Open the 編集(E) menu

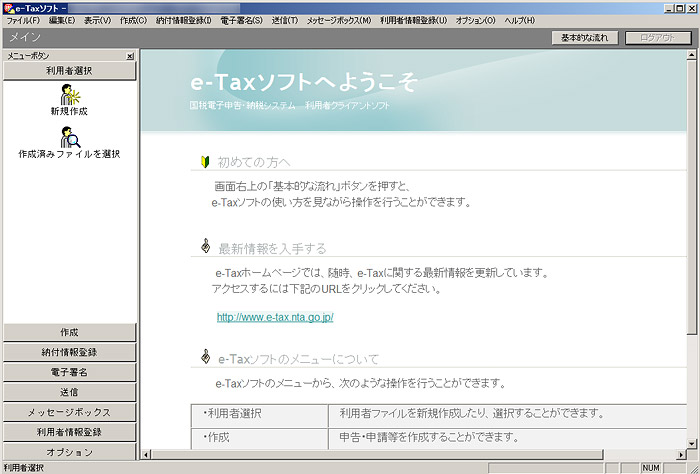(x=62, y=21)
